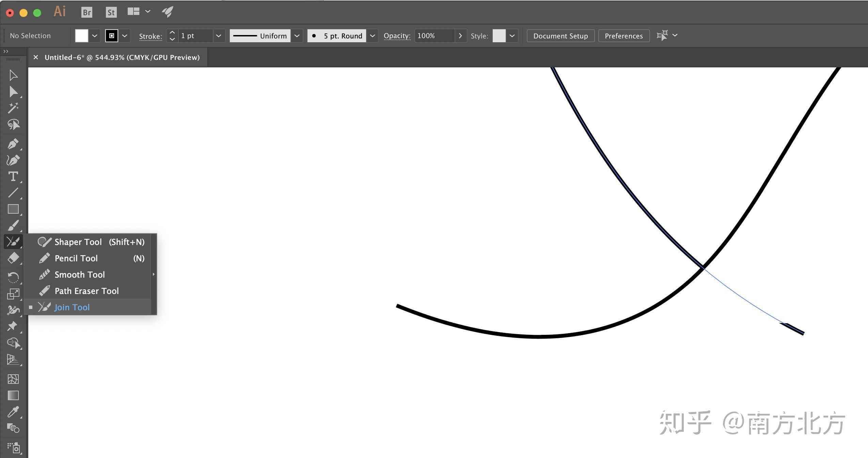The height and width of the screenshot is (458, 868).
Task: Select the Smooth Tool submenu expander
Action: (x=153, y=274)
